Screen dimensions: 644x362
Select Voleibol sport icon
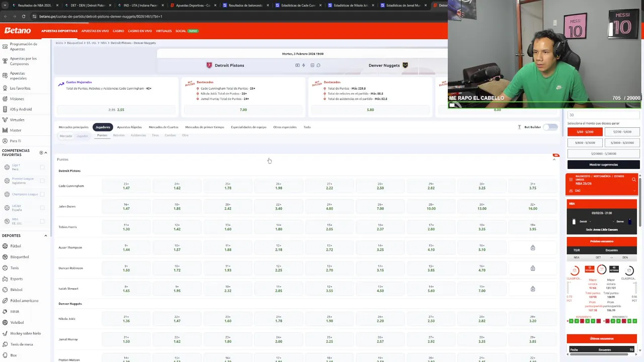(x=5, y=322)
